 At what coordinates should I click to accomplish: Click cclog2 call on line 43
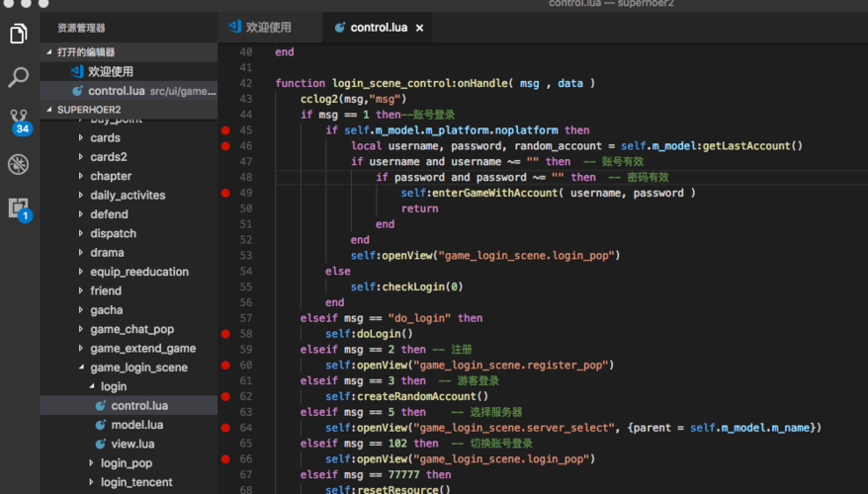coord(319,99)
